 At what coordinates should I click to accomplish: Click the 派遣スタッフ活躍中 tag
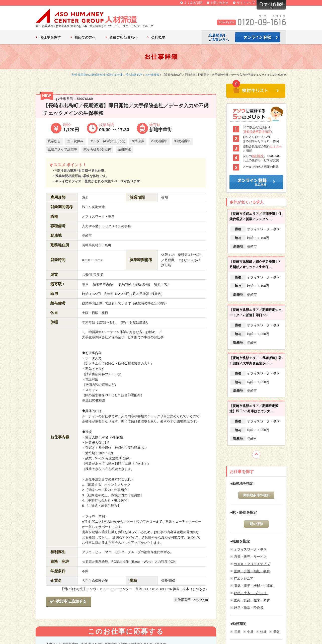[x=62, y=149]
